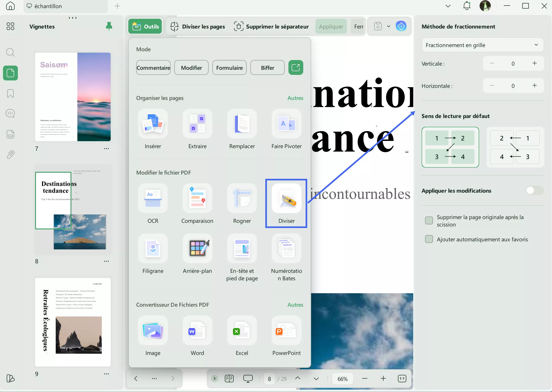552x392 pixels.
Task: Open page navigation chevron at bottom
Action: 316,379
